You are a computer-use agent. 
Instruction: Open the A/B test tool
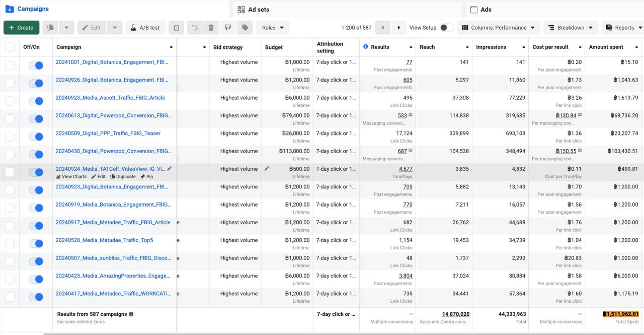coord(145,28)
